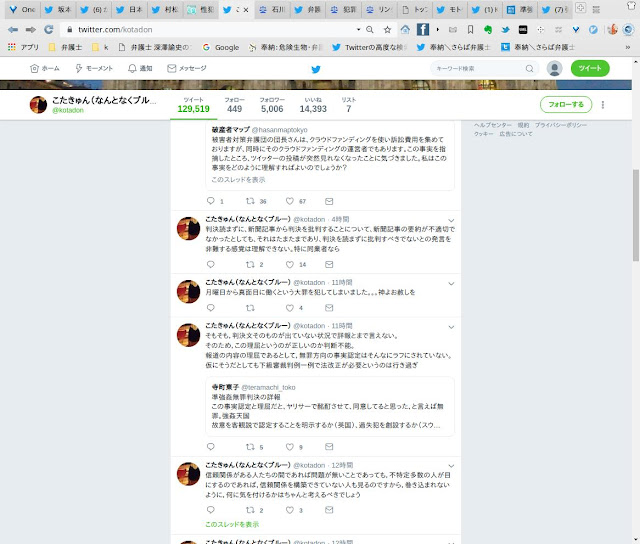Screen dimensions: 640x544
Task: Open the アプリ bookmarks bar item
Action: [23, 47]
